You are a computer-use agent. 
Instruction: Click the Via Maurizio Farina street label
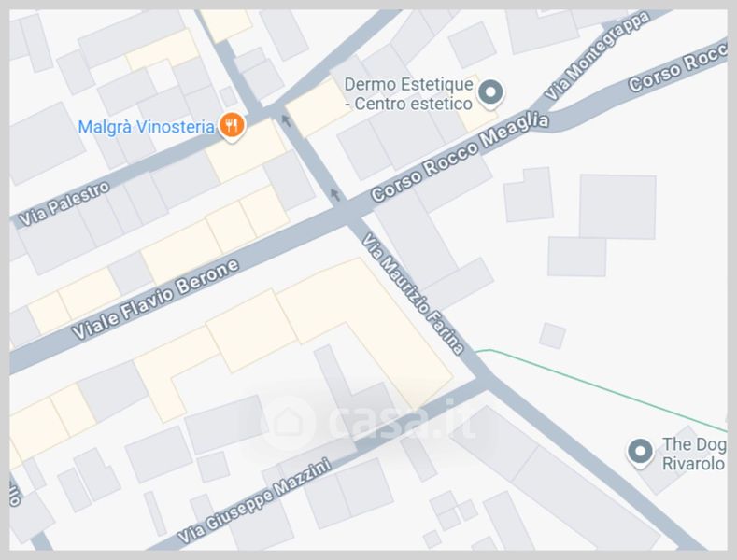click(412, 294)
